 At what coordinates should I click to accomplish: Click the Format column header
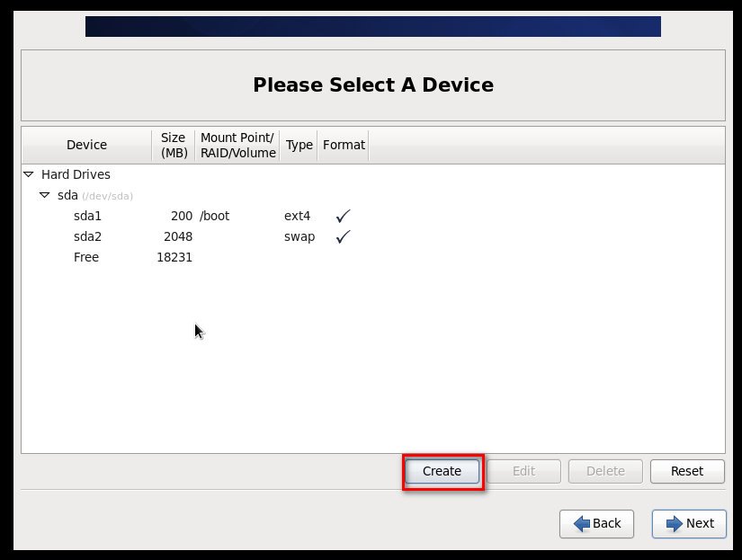[344, 145]
